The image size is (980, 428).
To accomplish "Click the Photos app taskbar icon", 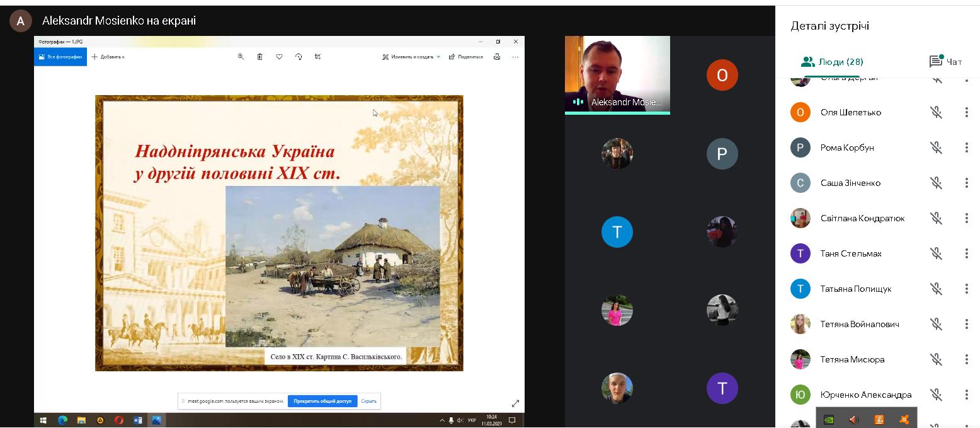I will click(x=157, y=420).
